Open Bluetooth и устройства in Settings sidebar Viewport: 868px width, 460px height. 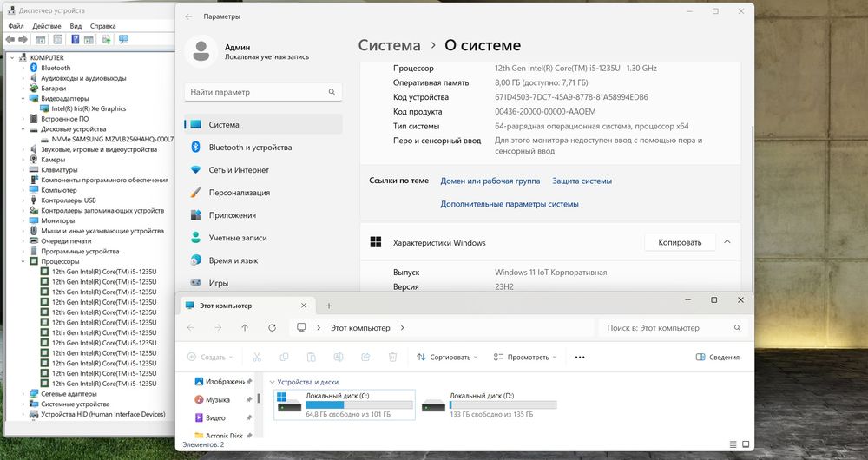263,148
